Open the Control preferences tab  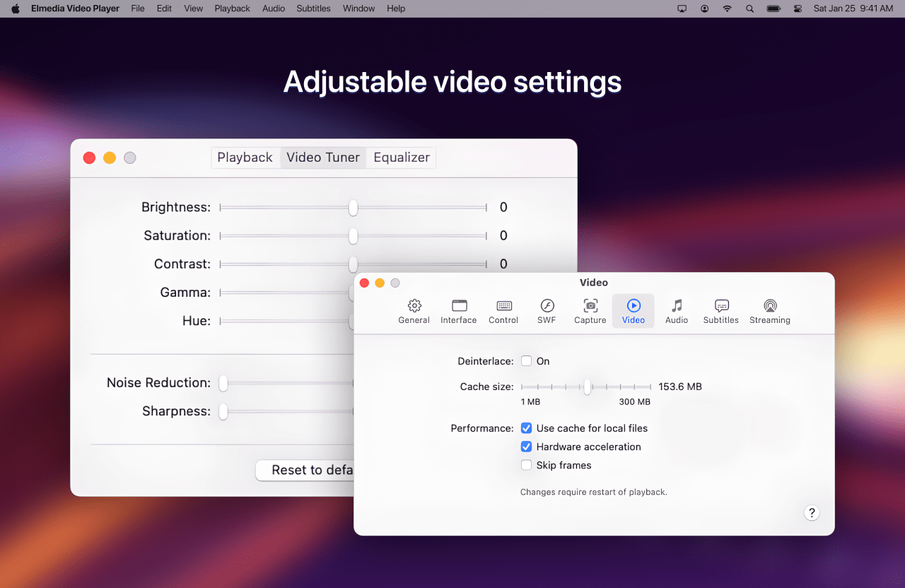point(503,311)
